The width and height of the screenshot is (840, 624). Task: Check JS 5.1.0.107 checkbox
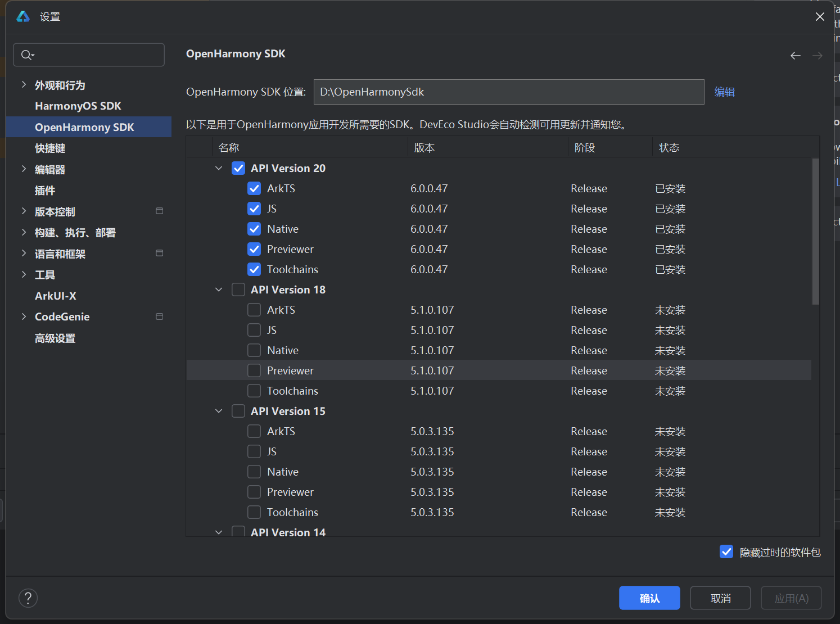coord(254,330)
